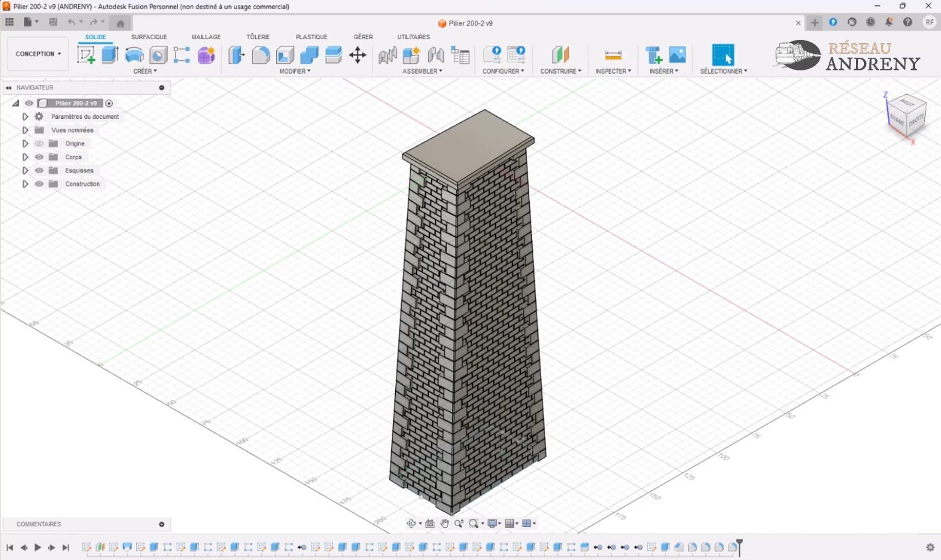This screenshot has height=560, width=941.
Task: Select the Offset Plane construct icon
Action: tap(560, 54)
